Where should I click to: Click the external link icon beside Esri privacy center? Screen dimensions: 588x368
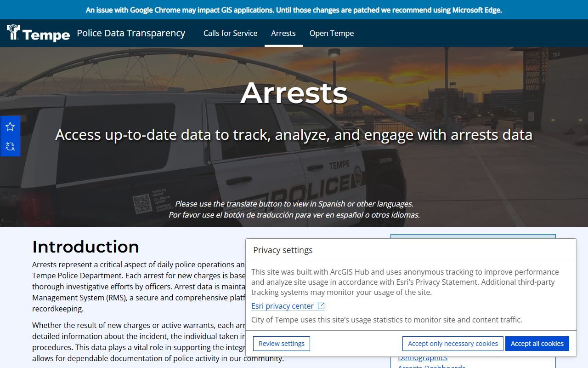point(321,306)
